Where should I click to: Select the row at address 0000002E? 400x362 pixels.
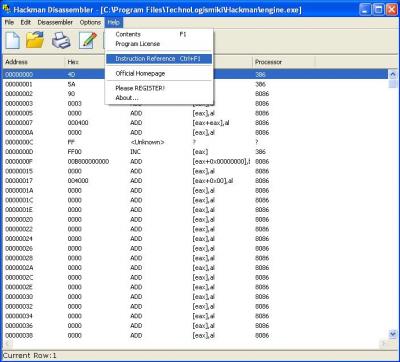click(196, 287)
